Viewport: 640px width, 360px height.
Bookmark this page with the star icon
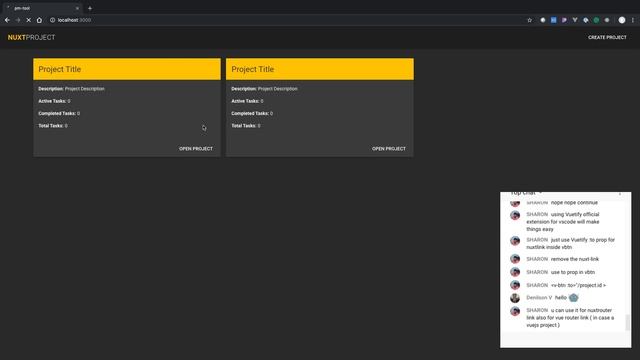529,20
